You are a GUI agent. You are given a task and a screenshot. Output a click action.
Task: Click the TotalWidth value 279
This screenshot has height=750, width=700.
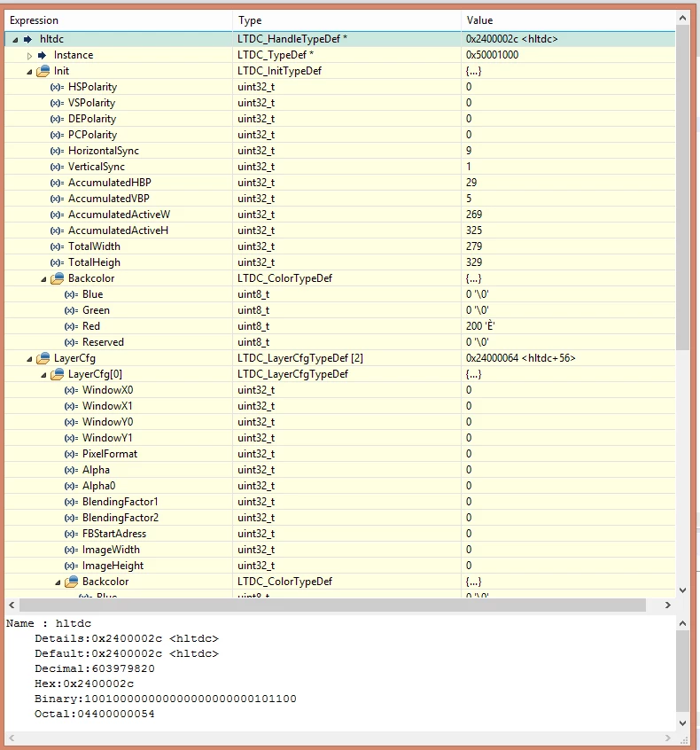coord(474,246)
